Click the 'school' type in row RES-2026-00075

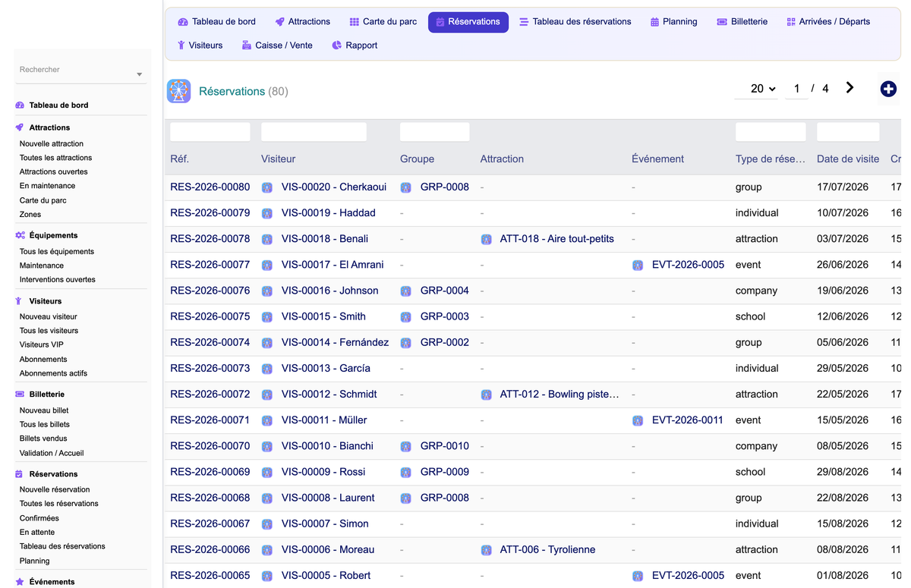tap(750, 317)
